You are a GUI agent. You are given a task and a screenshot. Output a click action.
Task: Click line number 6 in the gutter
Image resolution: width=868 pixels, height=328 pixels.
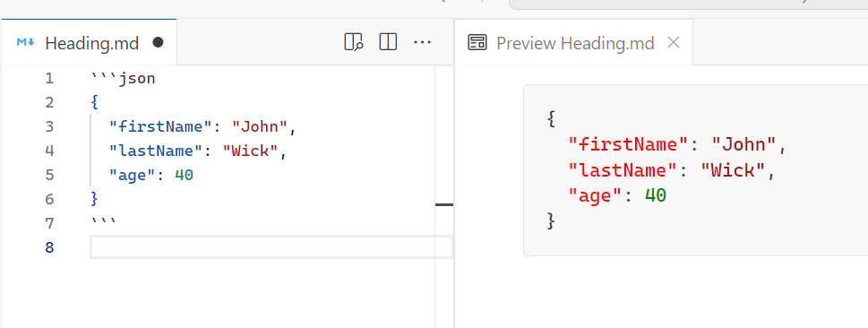tap(50, 199)
